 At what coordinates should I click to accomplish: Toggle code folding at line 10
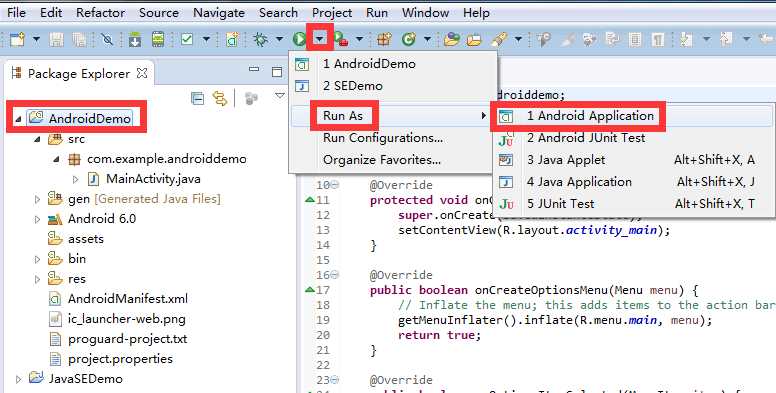(335, 185)
